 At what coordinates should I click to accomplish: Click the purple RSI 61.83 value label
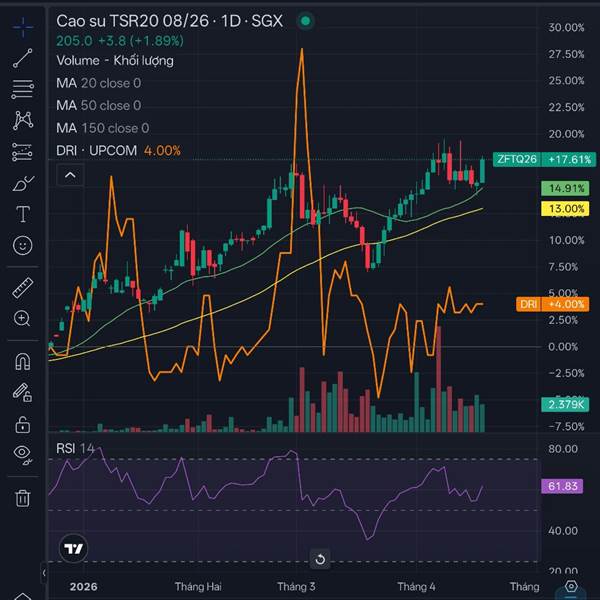[562, 486]
